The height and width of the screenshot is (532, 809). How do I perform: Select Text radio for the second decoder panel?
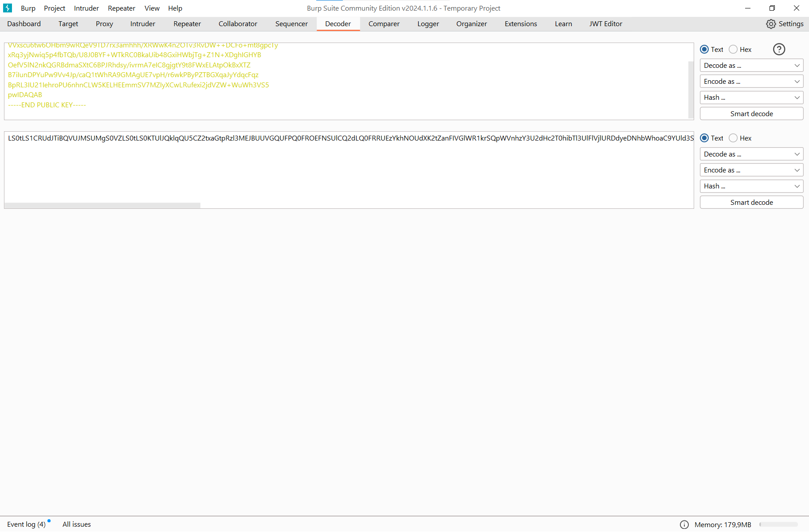pyautogui.click(x=704, y=138)
